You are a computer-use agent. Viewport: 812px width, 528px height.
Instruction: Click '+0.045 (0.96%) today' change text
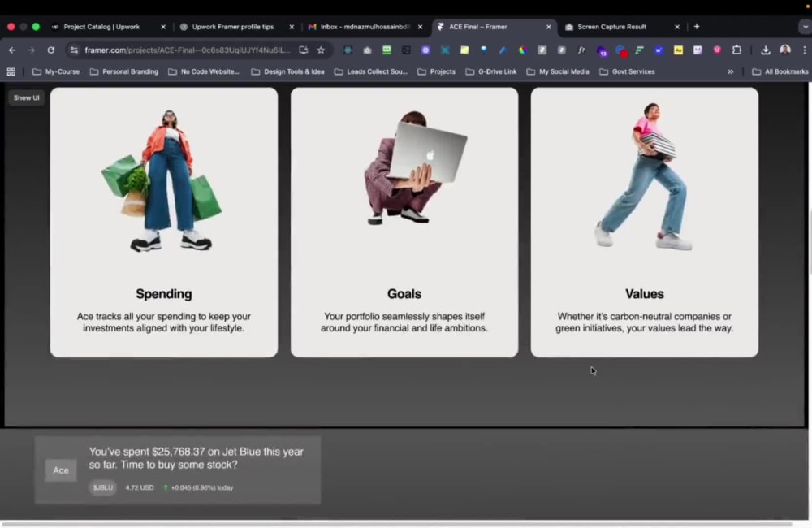click(x=201, y=487)
